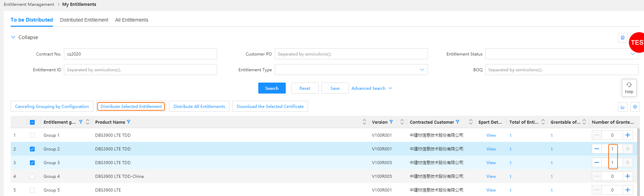Click granted number field for Group 2
This screenshot has height=196, width=644.
(612, 149)
